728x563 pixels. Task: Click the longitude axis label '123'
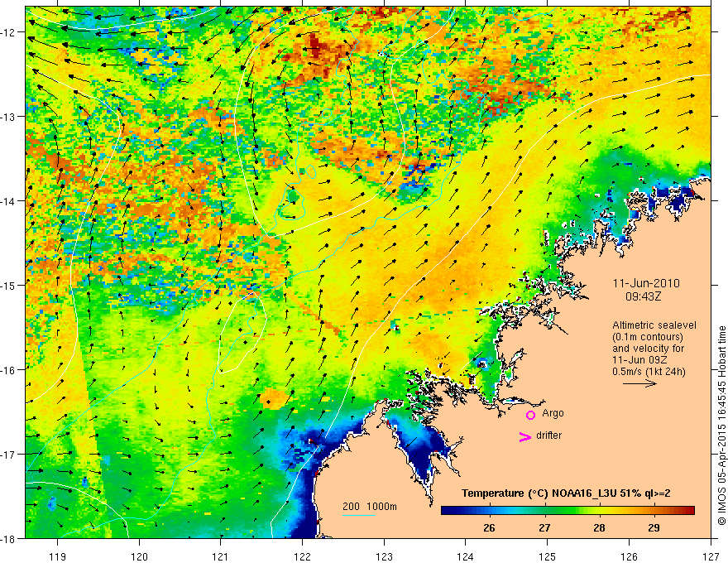pos(384,556)
